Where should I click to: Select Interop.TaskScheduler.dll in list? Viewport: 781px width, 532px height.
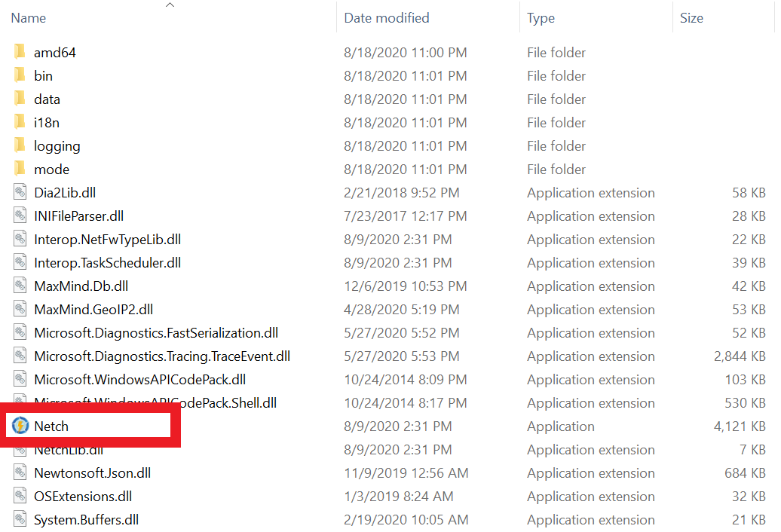pos(107,263)
